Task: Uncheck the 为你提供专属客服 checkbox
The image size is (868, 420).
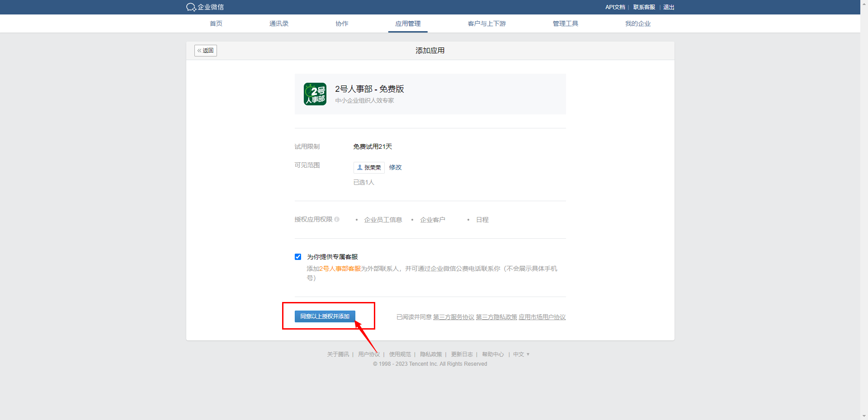Action: (x=298, y=257)
